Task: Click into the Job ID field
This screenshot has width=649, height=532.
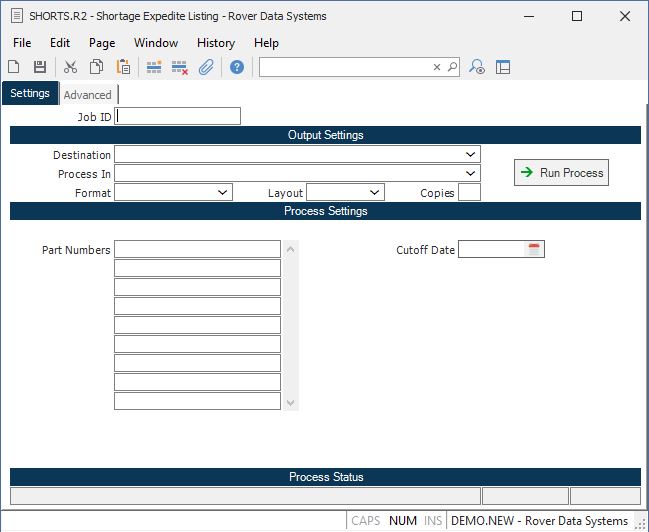Action: [x=178, y=117]
